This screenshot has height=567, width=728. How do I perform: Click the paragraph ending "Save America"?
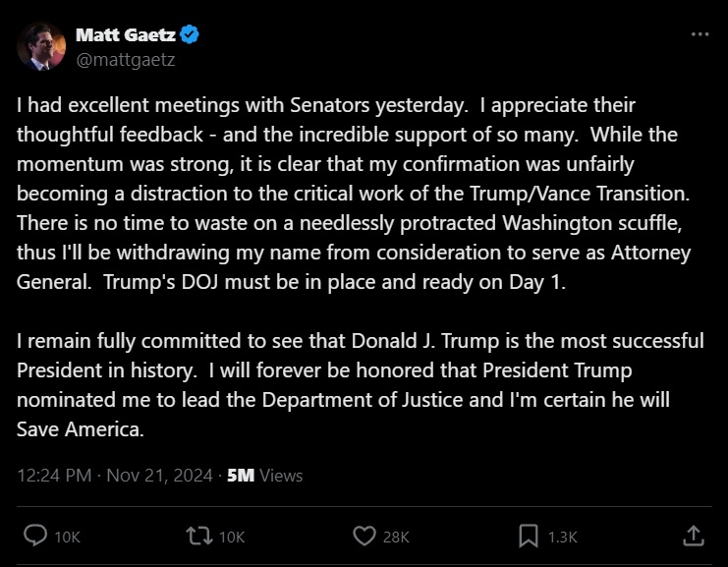pos(361,385)
